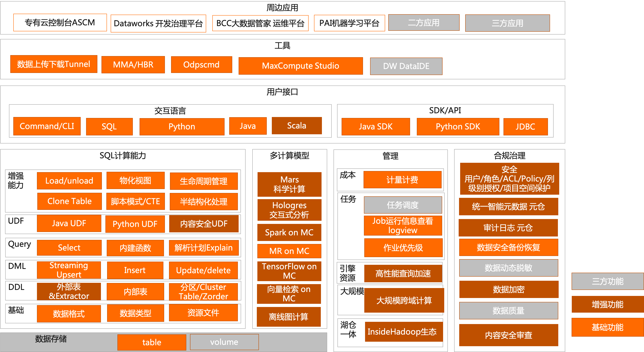
Task: Click the grey 数据动态脱敏 box
Action: pos(509,268)
